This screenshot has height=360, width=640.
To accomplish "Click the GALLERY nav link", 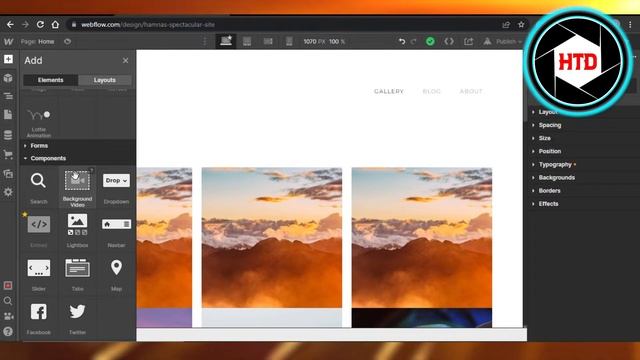I will (389, 91).
